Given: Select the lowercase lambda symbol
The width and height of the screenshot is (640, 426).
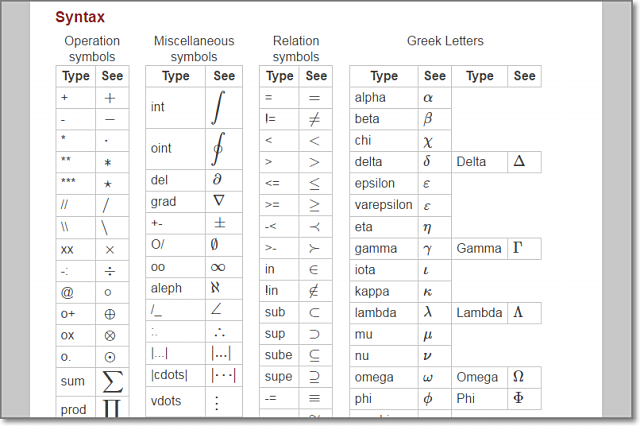Looking at the screenshot, I should click(x=428, y=312).
